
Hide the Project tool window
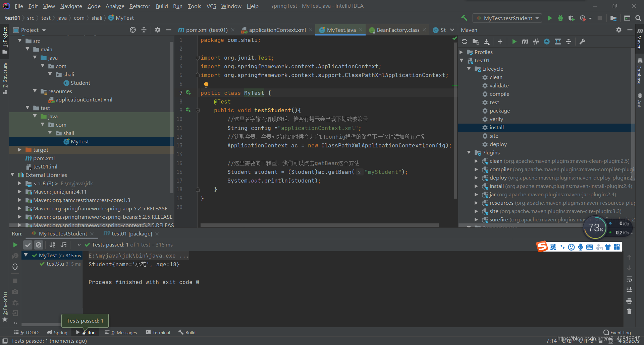tap(168, 30)
